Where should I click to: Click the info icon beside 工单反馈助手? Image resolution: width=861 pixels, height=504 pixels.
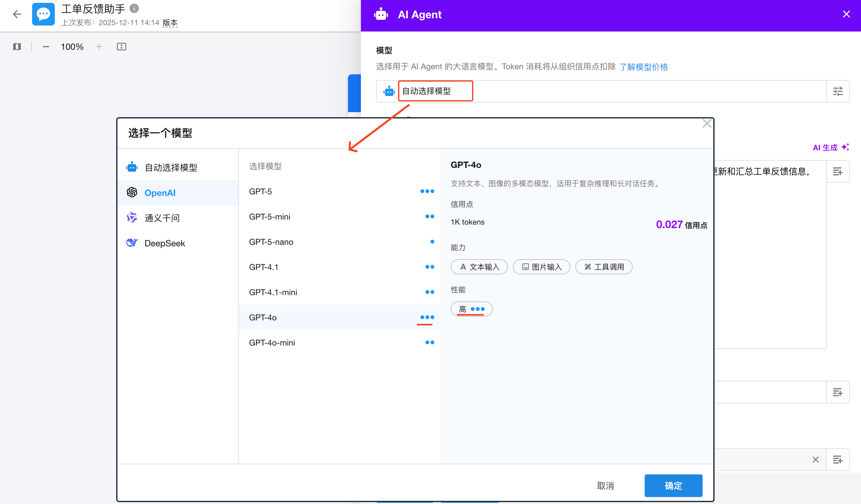134,8
